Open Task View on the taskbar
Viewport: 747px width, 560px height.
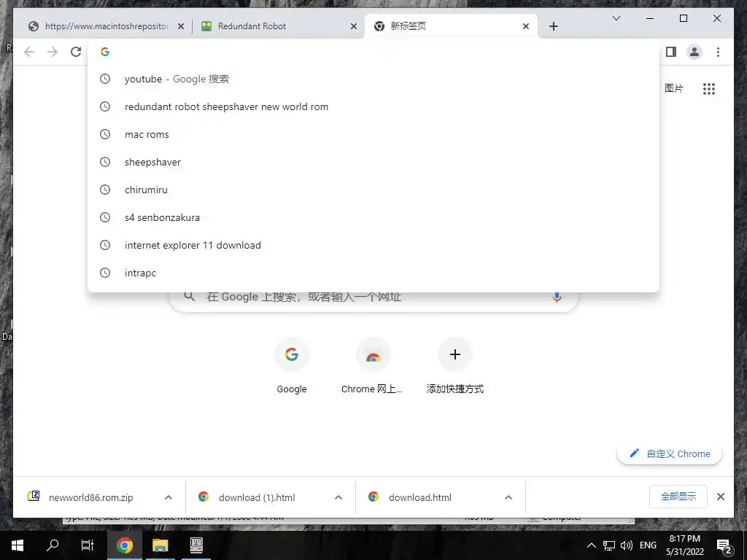point(88,545)
